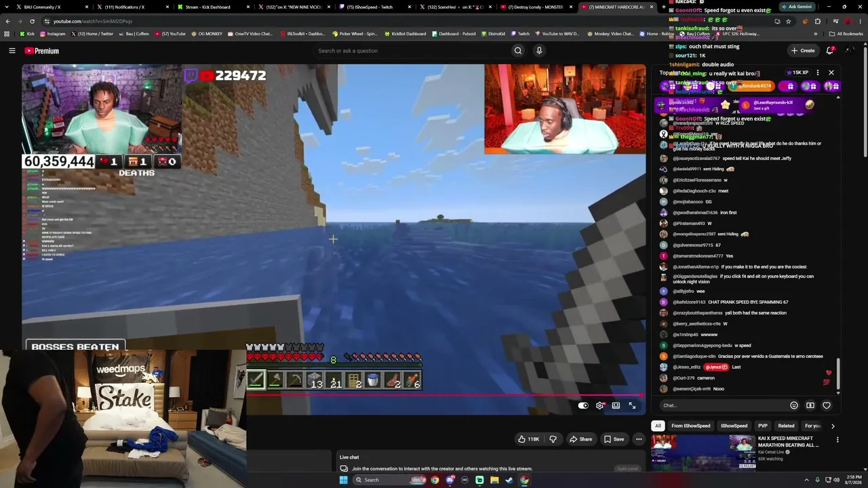Enter fullscreen on the video player
The width and height of the screenshot is (868, 488).
point(632,405)
